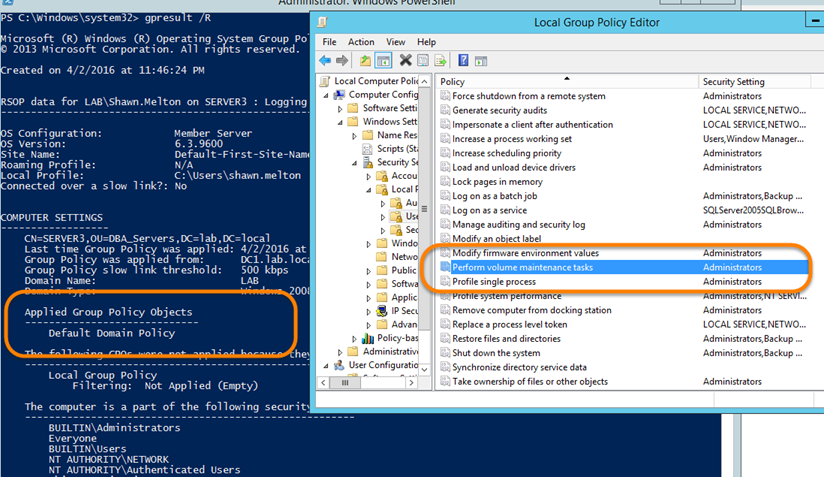Select 'Profile single process' policy row
The height and width of the screenshot is (477, 824).
coord(623,282)
